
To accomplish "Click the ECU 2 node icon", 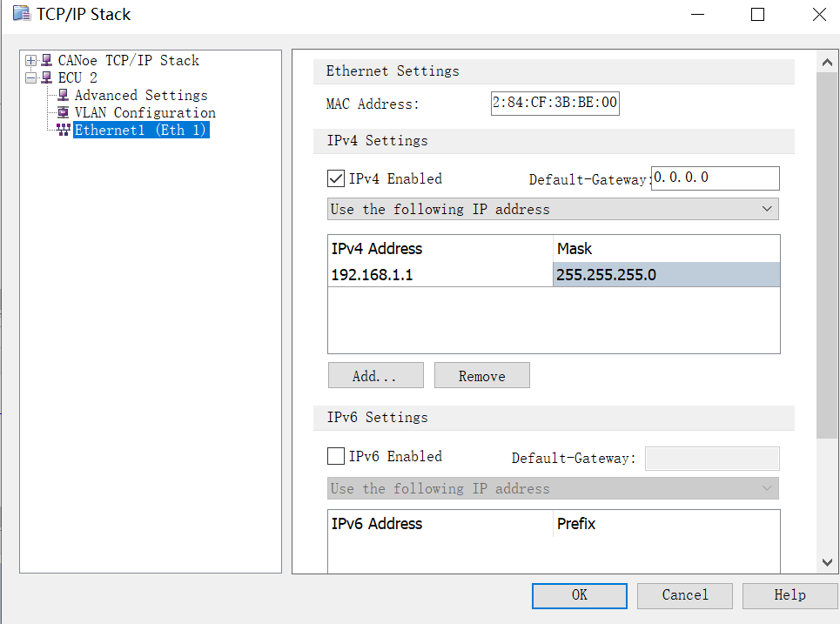I will click(46, 77).
